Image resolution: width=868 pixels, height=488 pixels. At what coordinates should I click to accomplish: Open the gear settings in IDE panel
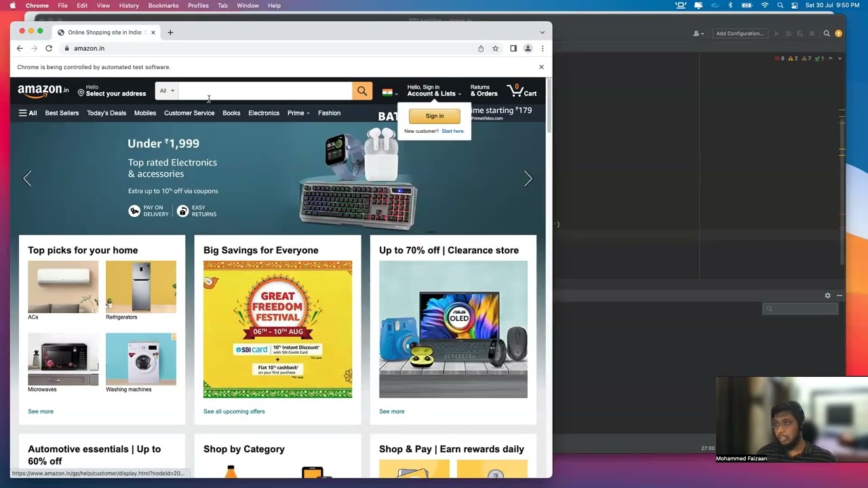827,296
